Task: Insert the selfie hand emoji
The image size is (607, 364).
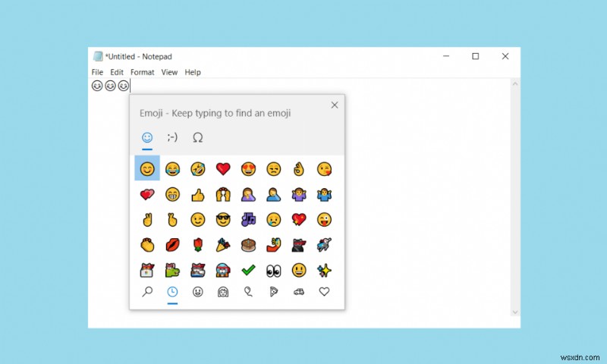Action: point(274,245)
